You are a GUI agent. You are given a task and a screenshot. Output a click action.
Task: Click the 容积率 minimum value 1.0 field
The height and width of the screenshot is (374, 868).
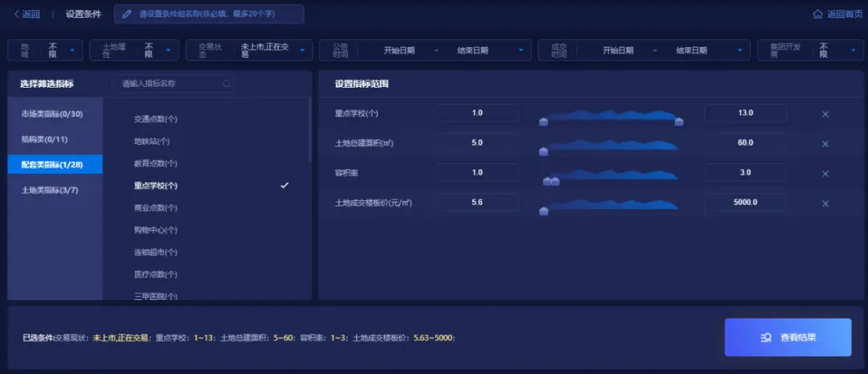click(477, 172)
